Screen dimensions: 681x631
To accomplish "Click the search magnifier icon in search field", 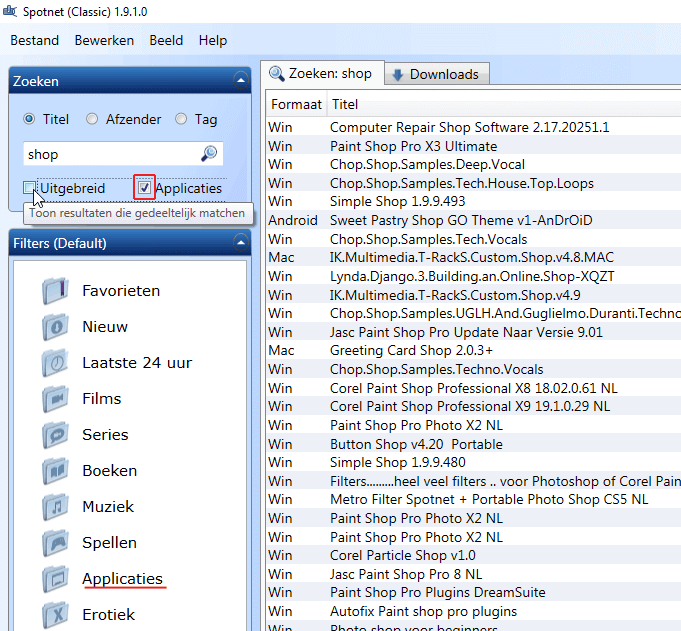I will [209, 153].
